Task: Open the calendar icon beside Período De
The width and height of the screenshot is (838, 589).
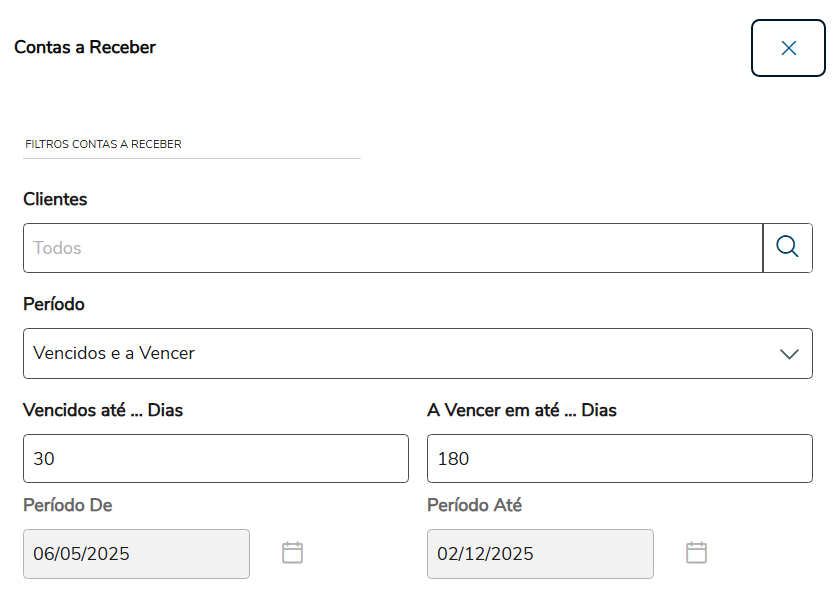Action: pyautogui.click(x=292, y=553)
